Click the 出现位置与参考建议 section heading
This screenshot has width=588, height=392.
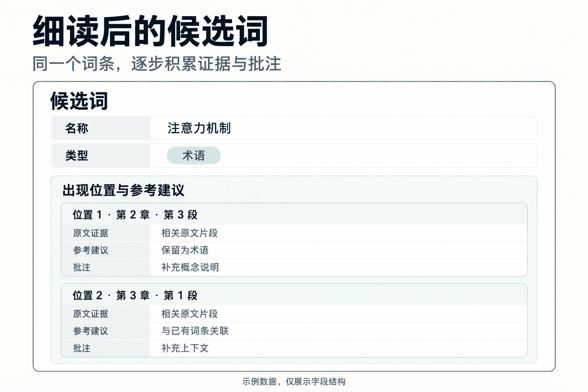click(x=124, y=190)
